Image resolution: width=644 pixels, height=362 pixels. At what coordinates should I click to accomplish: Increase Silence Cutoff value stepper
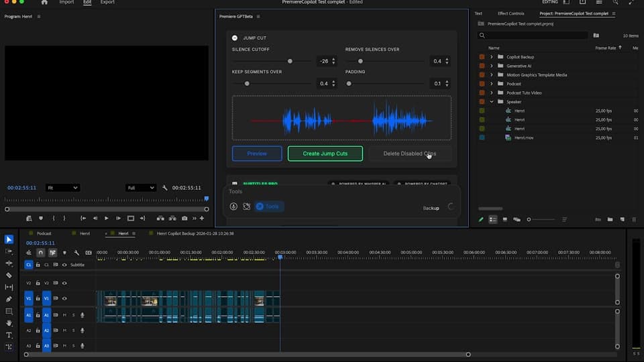[333, 59]
